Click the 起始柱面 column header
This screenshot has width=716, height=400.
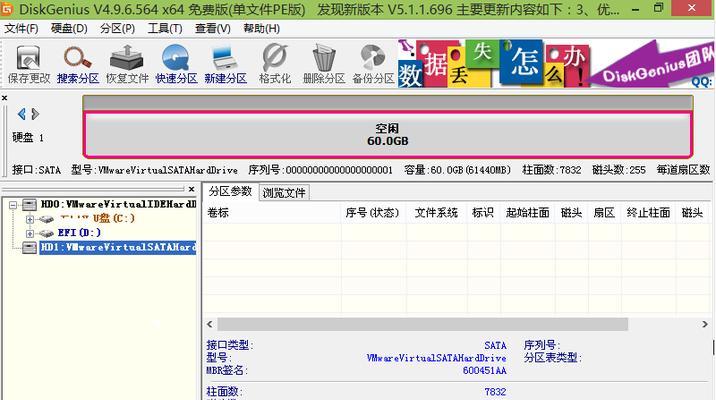point(527,212)
